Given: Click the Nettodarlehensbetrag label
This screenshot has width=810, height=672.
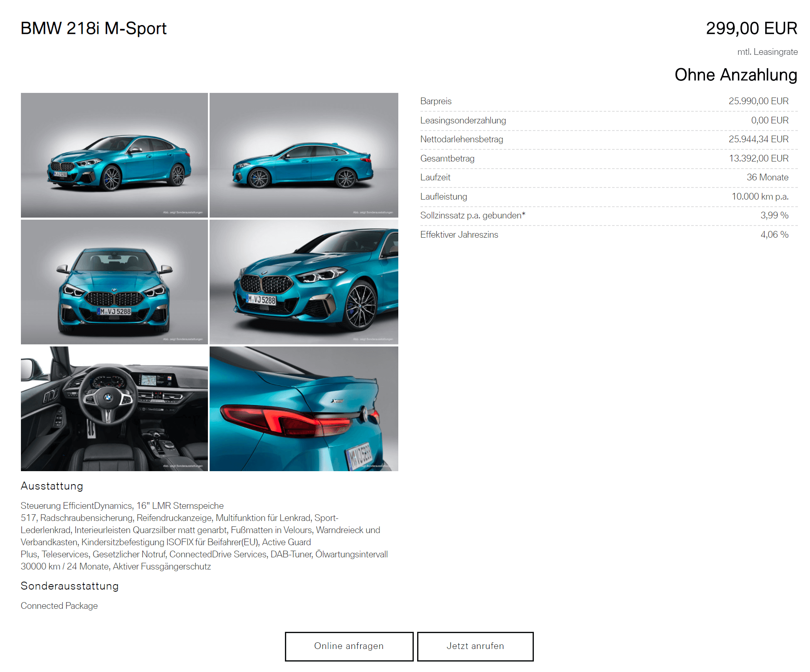Looking at the screenshot, I should tap(462, 139).
